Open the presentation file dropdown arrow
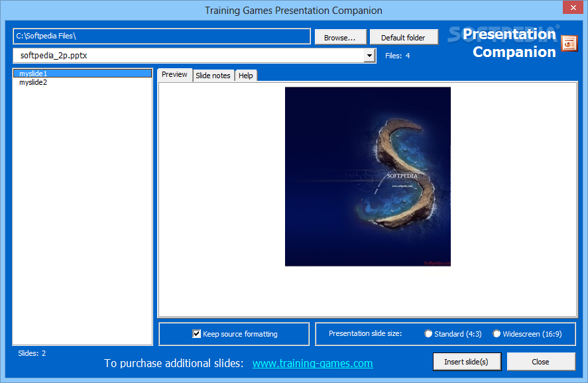The height and width of the screenshot is (383, 588). point(369,56)
